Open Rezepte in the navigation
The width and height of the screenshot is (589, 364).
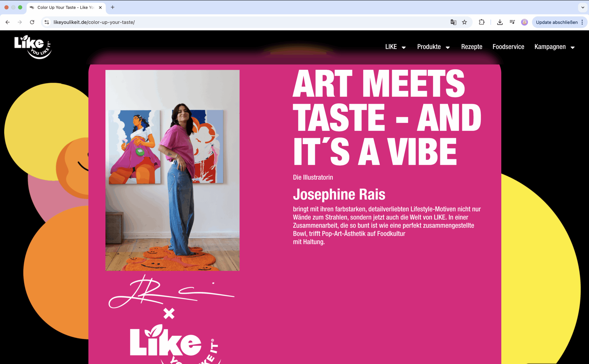[x=472, y=47]
